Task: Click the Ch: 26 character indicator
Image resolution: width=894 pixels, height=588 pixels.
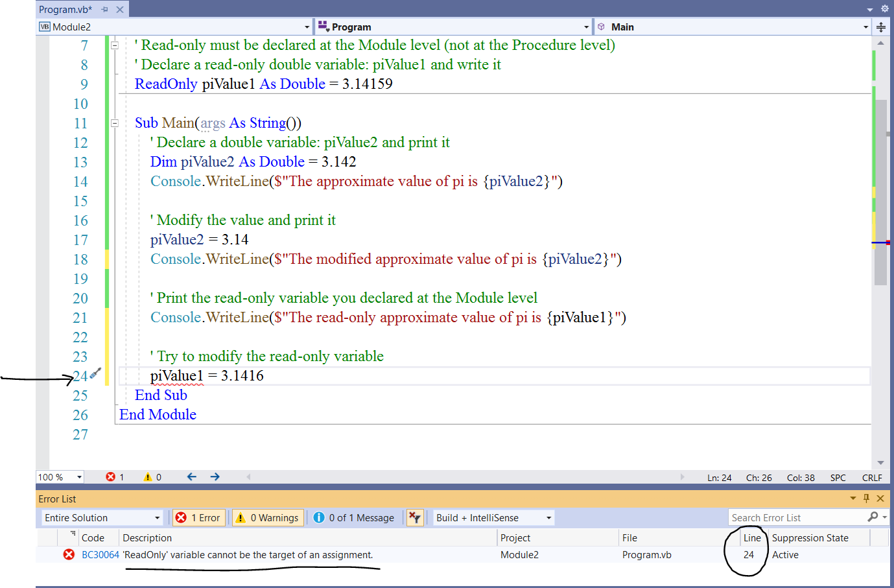Action: click(x=759, y=478)
